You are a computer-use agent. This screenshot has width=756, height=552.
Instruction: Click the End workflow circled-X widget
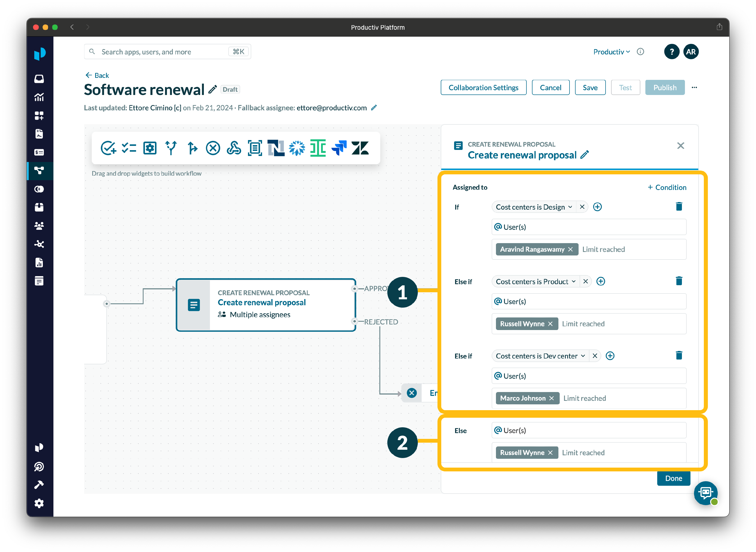[x=213, y=148]
